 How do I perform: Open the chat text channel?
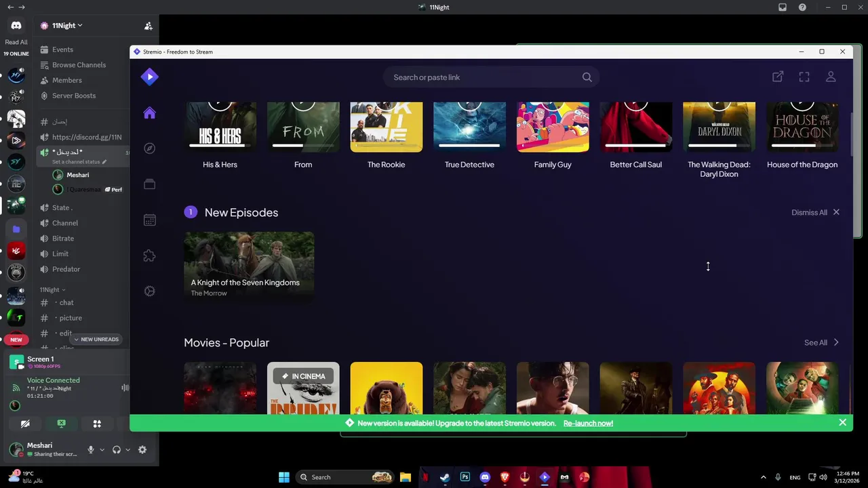coord(66,302)
